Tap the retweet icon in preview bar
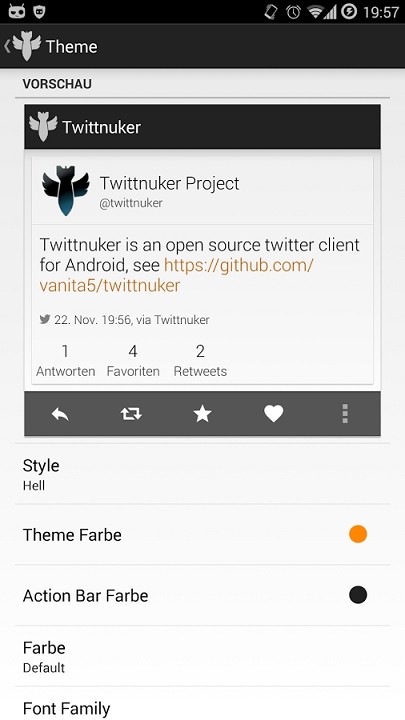405x720 pixels. coord(131,414)
